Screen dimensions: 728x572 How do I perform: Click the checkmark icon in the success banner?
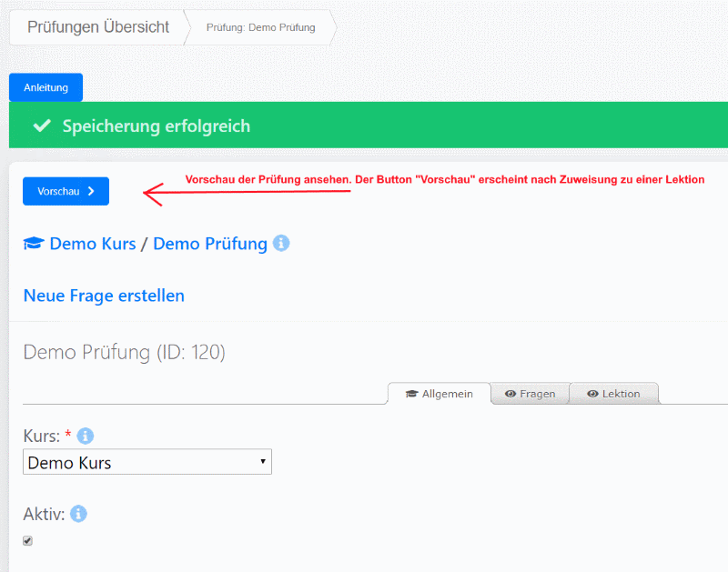click(x=41, y=125)
